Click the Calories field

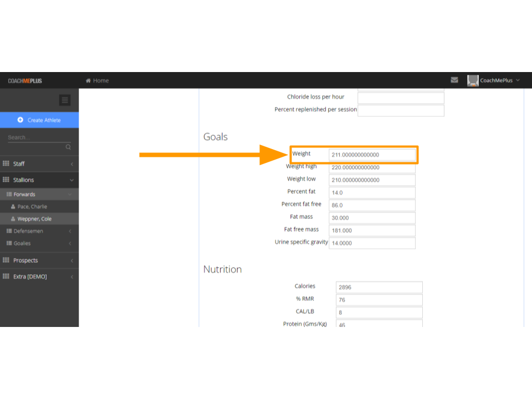(379, 288)
